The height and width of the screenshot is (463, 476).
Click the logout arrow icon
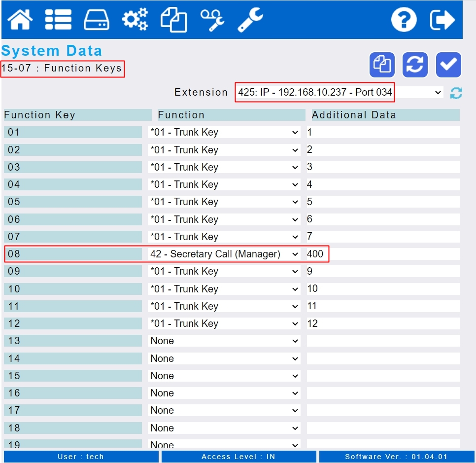(442, 20)
